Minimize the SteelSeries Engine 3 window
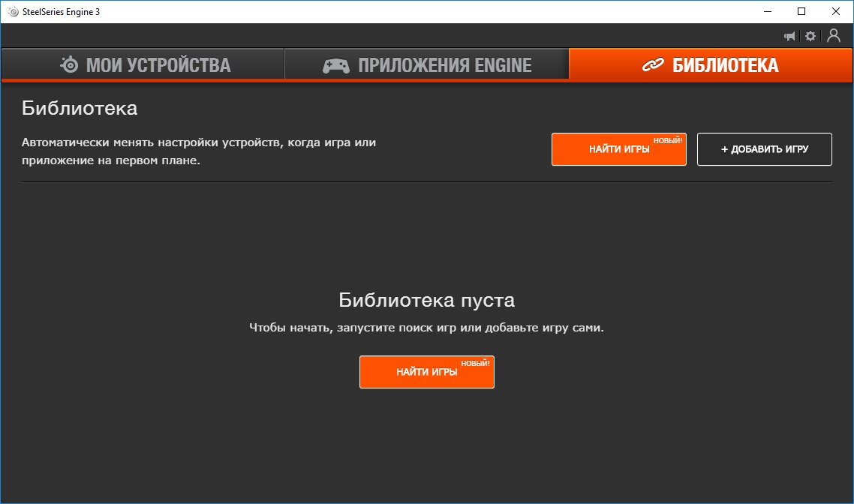 pyautogui.click(x=768, y=11)
